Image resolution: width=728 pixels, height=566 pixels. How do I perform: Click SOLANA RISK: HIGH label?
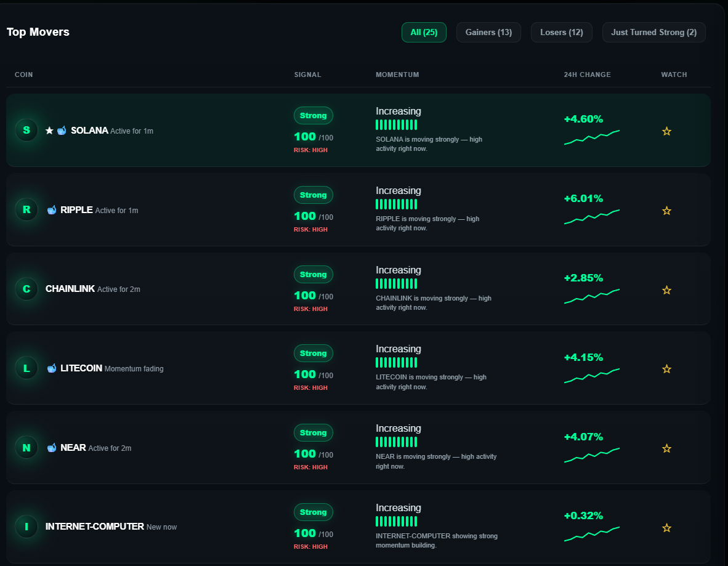pos(310,150)
